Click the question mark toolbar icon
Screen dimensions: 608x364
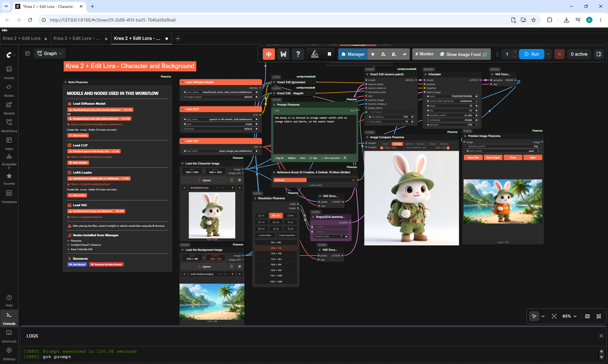tap(298, 54)
